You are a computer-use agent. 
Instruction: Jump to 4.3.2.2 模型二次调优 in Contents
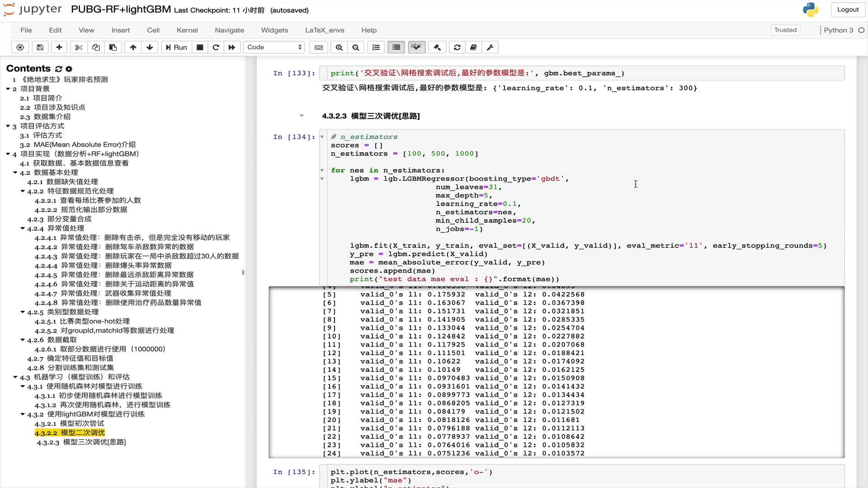click(70, 433)
